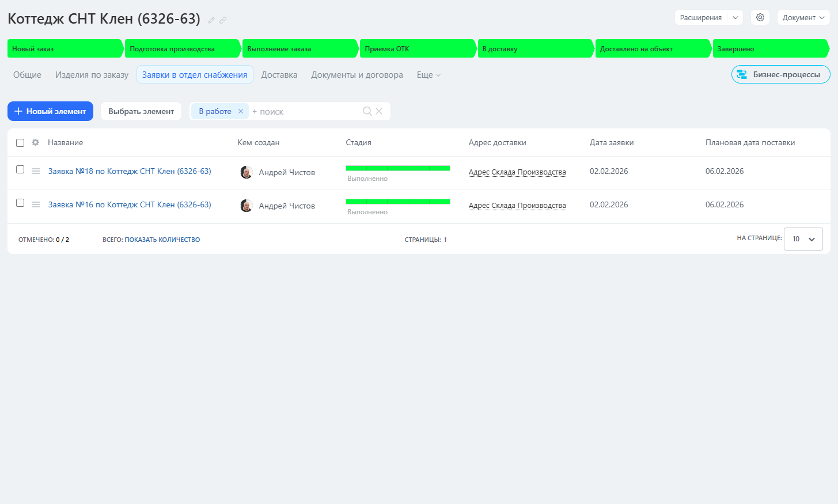
Task: Check the box for Заявка №16
Action: (20, 203)
